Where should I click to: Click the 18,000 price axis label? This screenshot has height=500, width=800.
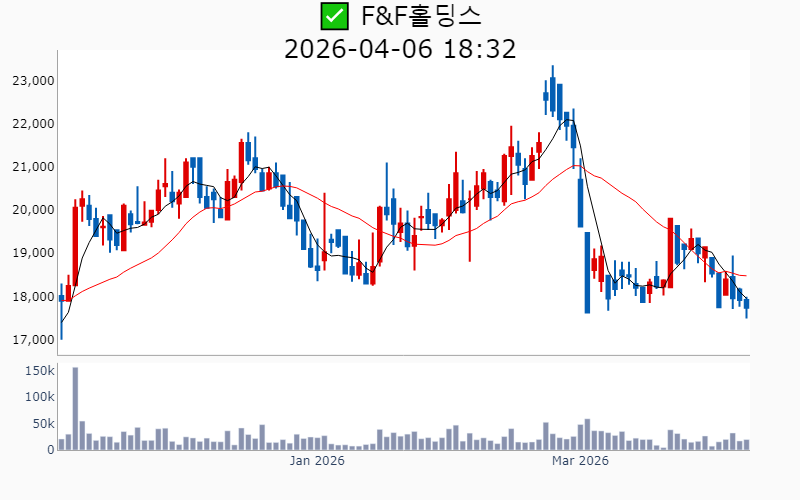(35, 296)
